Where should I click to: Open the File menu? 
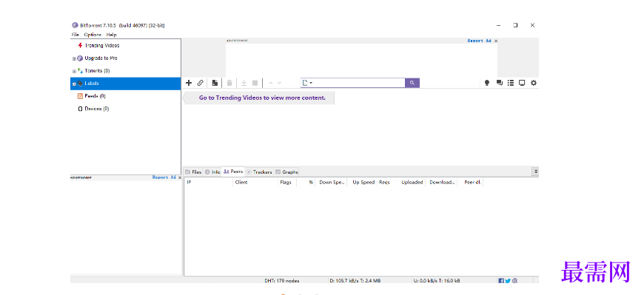click(76, 35)
